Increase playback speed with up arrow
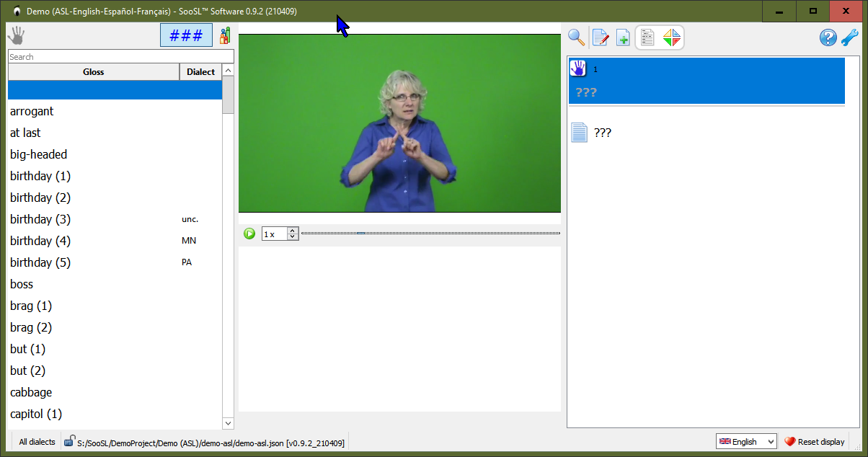868x457 pixels. click(292, 231)
